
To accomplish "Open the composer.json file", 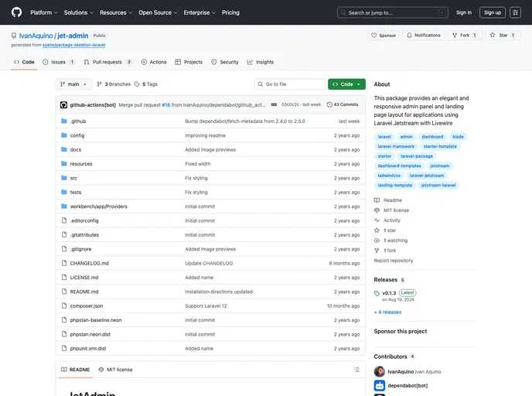I will [x=86, y=306].
